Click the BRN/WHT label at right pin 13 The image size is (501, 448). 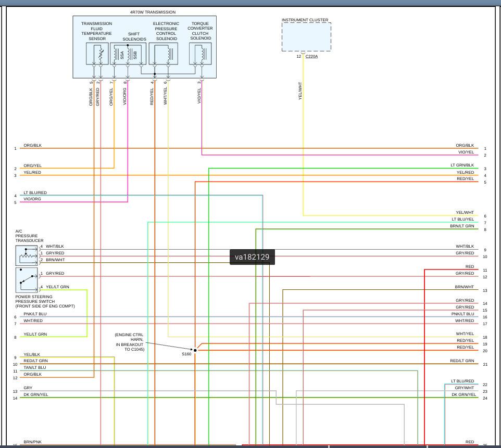(465, 287)
